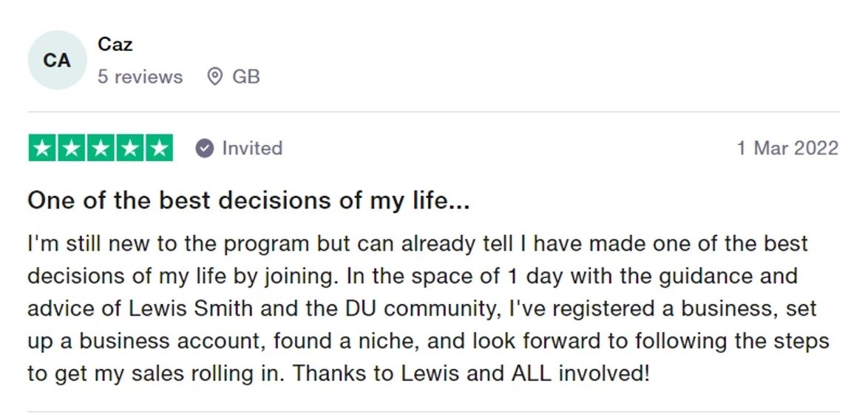Show details for the Invited label
The height and width of the screenshot is (417, 868).
point(252,149)
